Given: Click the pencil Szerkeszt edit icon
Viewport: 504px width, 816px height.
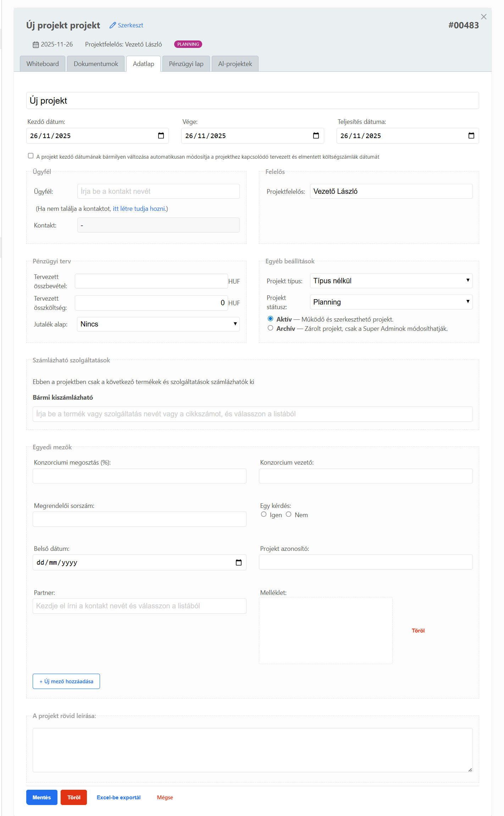Looking at the screenshot, I should (113, 25).
